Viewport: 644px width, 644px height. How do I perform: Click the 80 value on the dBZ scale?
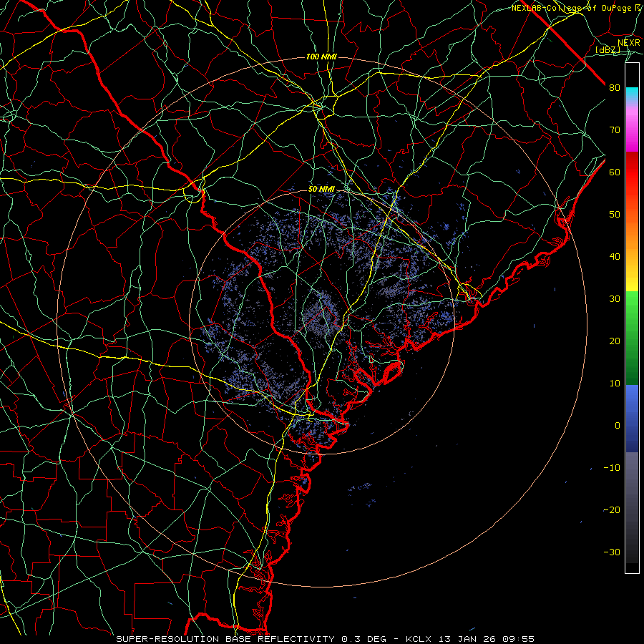coord(615,88)
